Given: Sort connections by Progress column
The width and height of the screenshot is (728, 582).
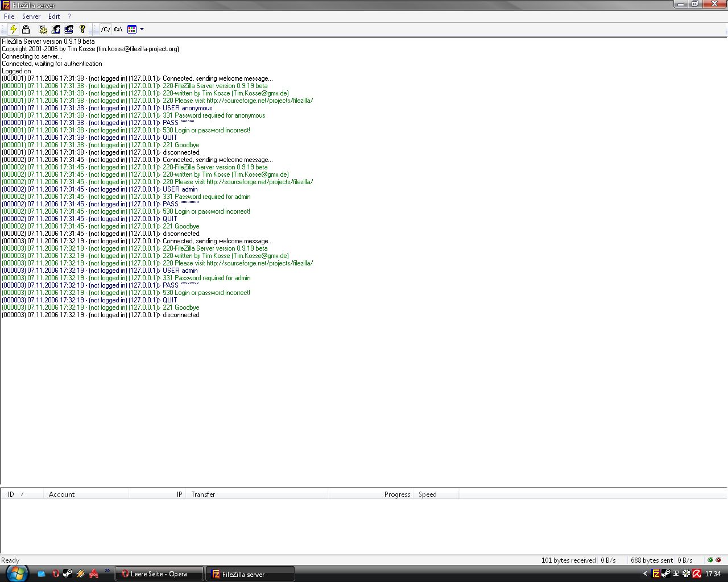Looking at the screenshot, I should point(370,494).
